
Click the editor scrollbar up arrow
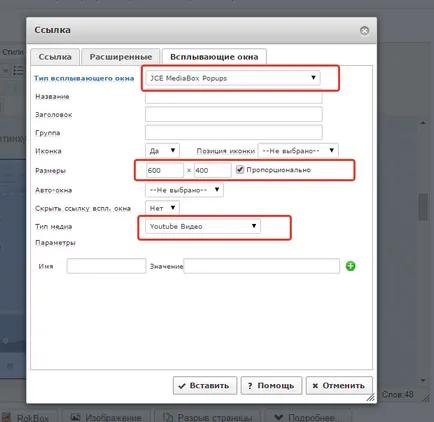click(x=423, y=123)
